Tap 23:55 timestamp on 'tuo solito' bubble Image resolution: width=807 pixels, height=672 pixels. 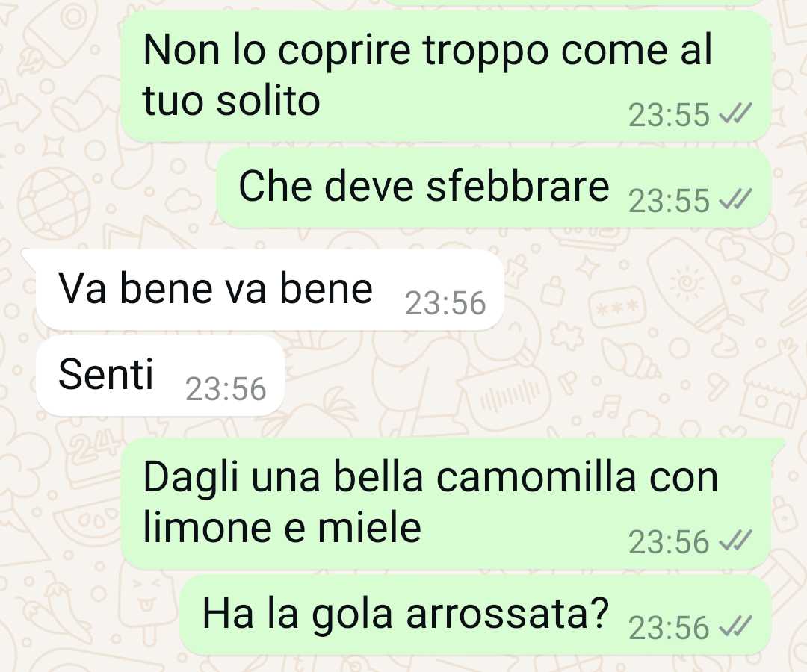[669, 115]
